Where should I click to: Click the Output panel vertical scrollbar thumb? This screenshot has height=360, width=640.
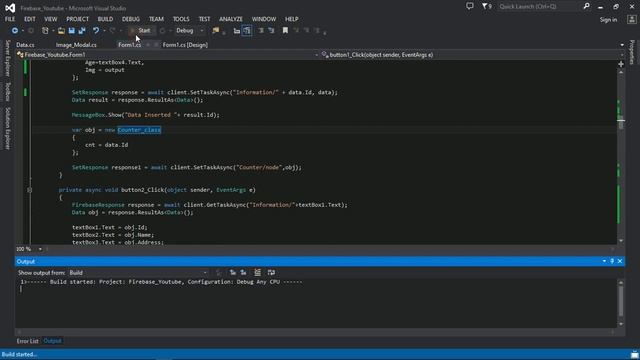tap(621, 301)
